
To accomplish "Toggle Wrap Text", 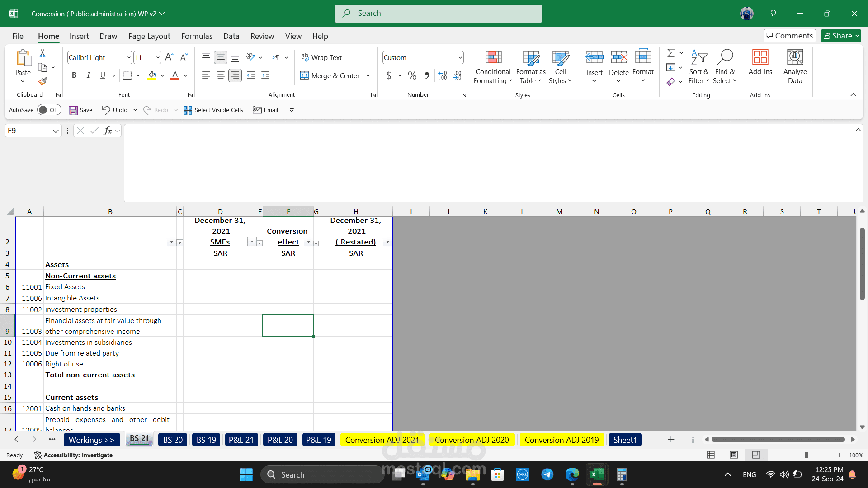I will click(x=321, y=57).
